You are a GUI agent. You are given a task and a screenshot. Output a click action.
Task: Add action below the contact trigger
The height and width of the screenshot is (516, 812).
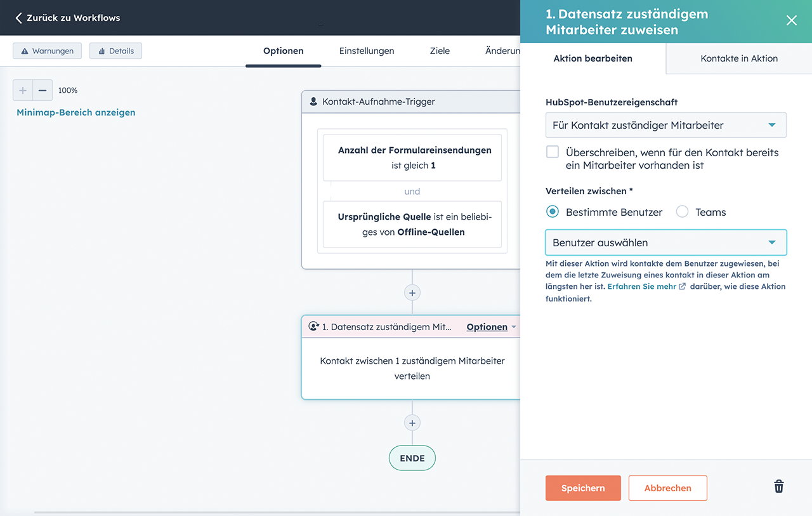tap(412, 293)
